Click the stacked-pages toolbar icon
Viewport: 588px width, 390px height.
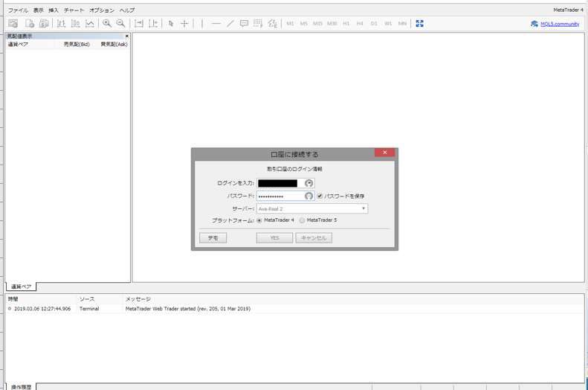(44, 24)
